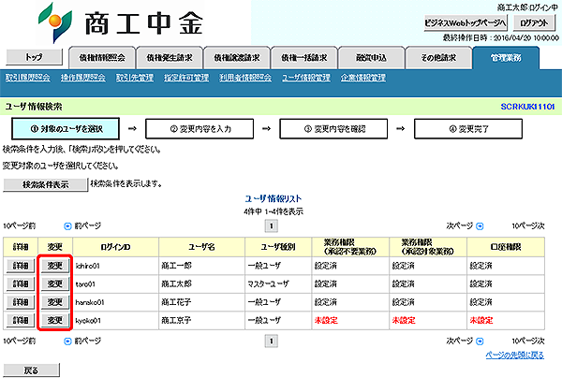Open 詳細 for user hanako01
This screenshot has height=392, width=562.
(x=21, y=302)
